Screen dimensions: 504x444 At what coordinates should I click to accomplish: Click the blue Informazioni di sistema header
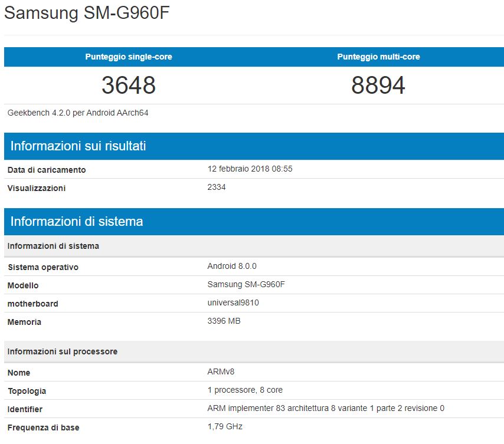(x=77, y=222)
